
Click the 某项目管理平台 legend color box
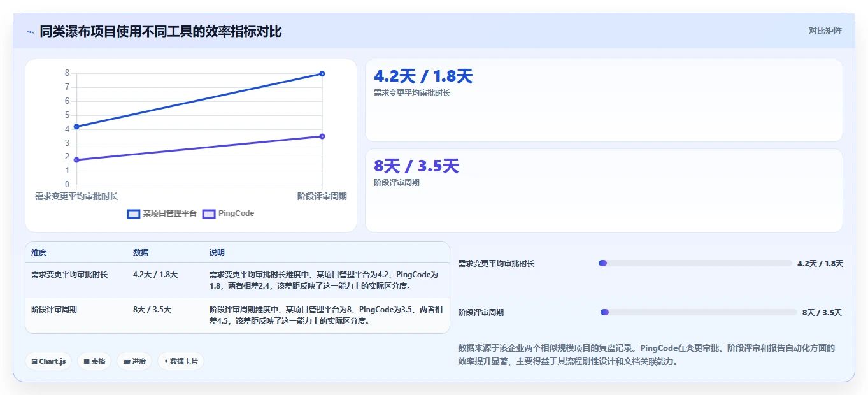coord(134,214)
